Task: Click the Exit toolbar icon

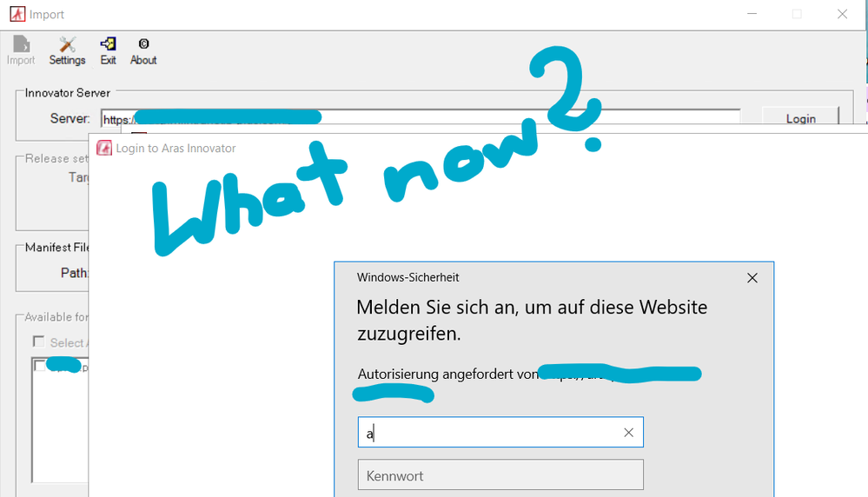Action: coord(108,50)
